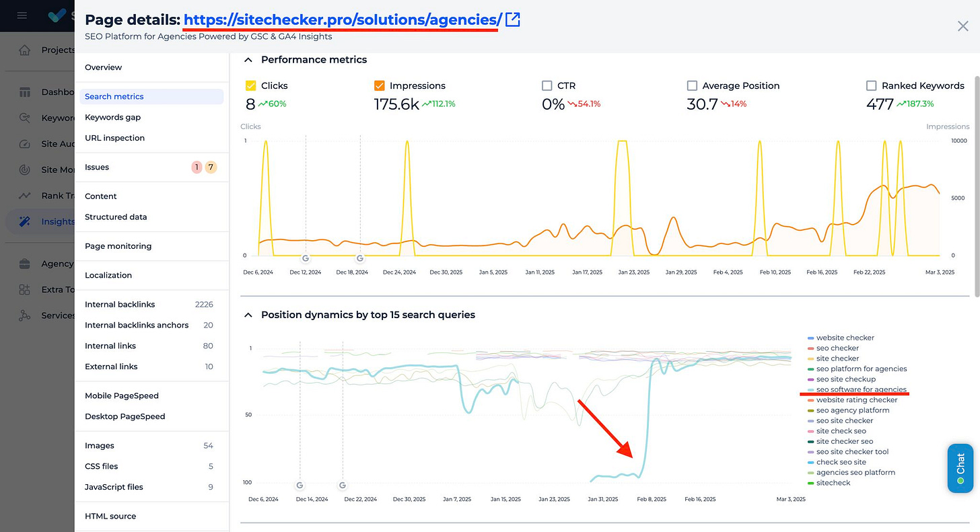Click the Site Audit gauge icon
980x532 pixels.
25,144
